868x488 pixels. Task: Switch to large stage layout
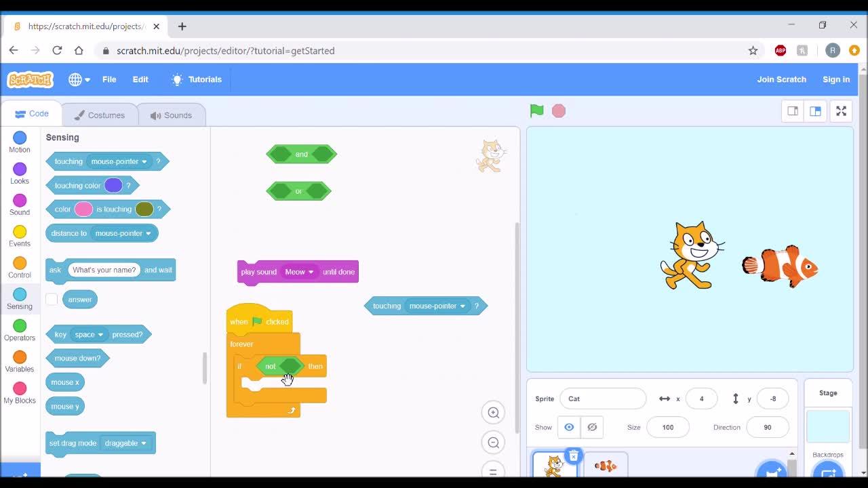(x=815, y=111)
